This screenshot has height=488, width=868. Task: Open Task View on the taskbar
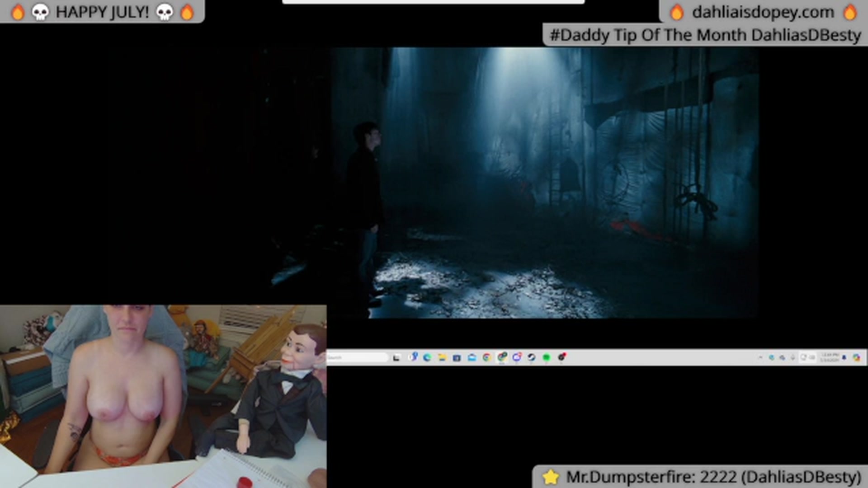396,357
